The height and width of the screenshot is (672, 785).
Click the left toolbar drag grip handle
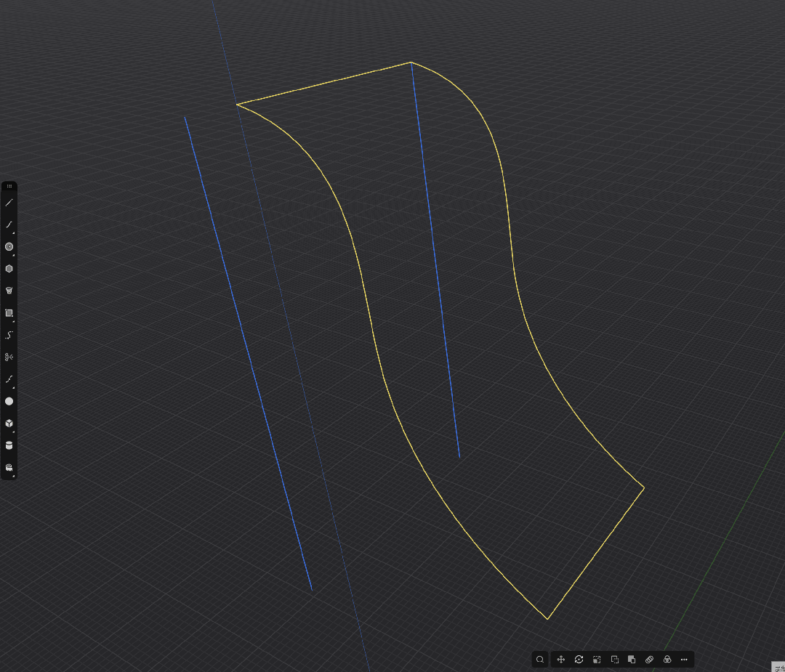[x=9, y=186]
